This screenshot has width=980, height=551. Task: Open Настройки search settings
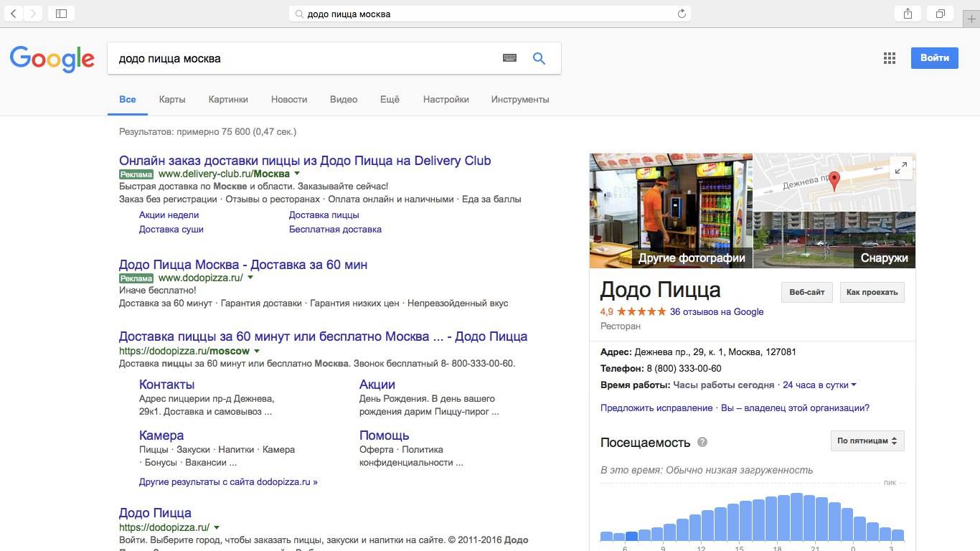[446, 100]
